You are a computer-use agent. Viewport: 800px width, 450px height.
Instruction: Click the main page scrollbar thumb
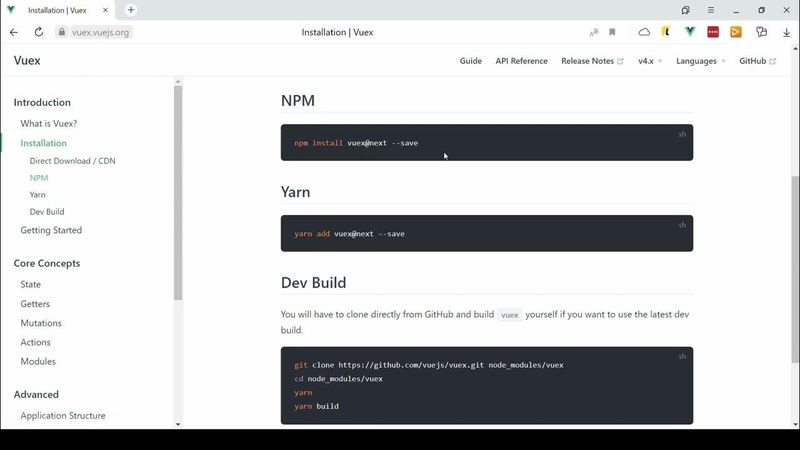click(x=795, y=269)
